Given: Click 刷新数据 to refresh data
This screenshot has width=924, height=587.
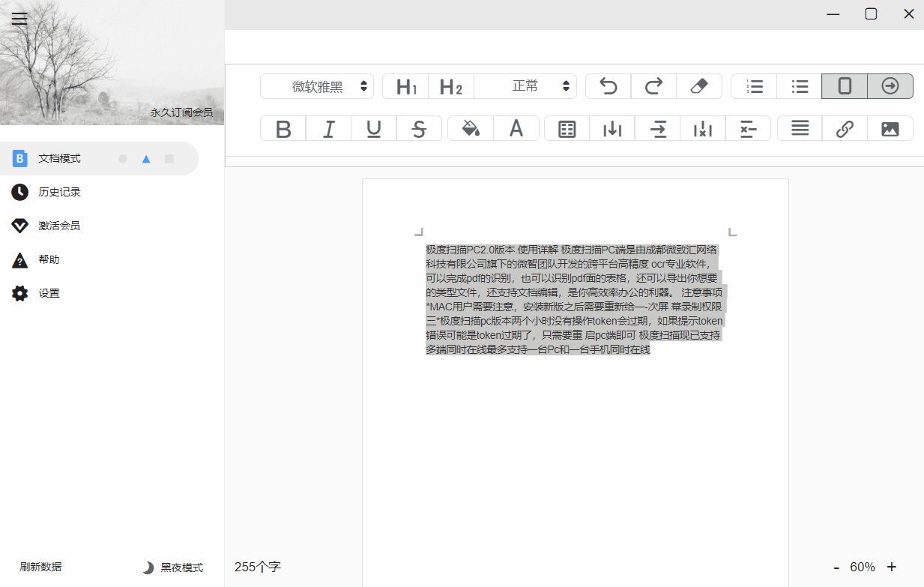Looking at the screenshot, I should [x=39, y=567].
